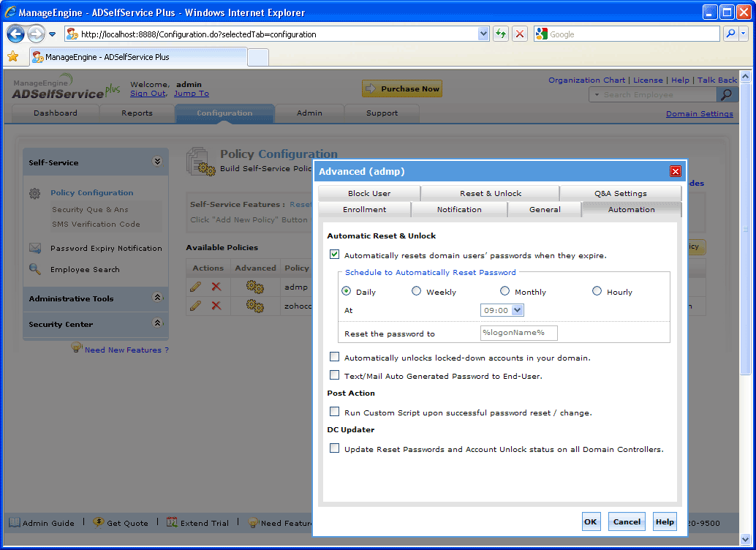
Task: Click the Search Employee magnifier icon
Action: (x=727, y=94)
